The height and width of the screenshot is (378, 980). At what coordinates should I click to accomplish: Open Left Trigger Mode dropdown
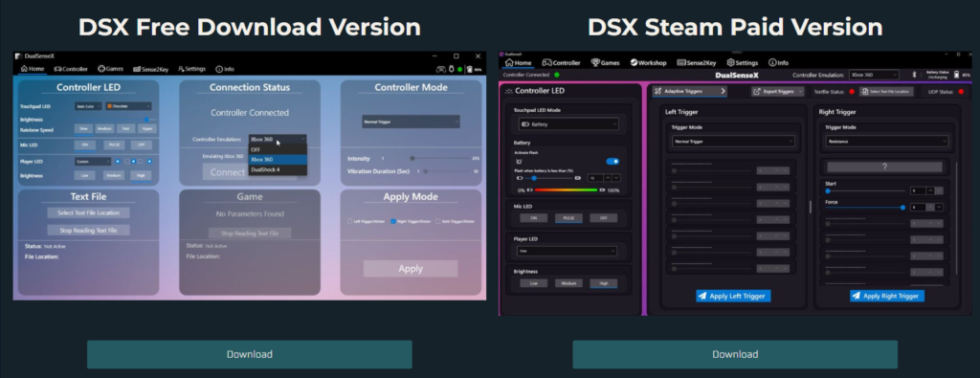click(732, 142)
